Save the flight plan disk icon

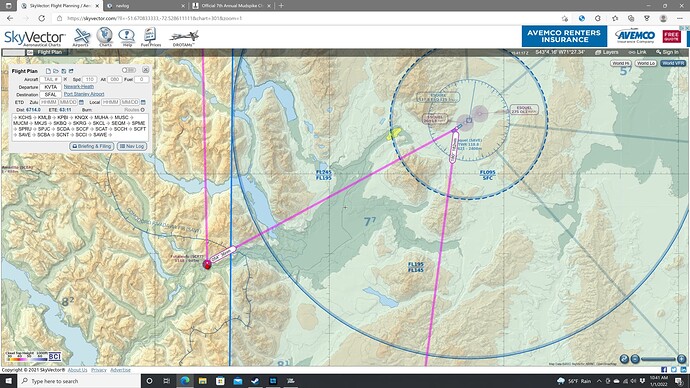[63, 71]
